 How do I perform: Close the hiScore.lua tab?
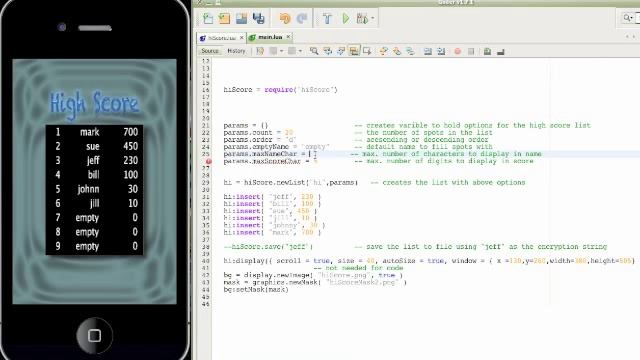coord(242,38)
